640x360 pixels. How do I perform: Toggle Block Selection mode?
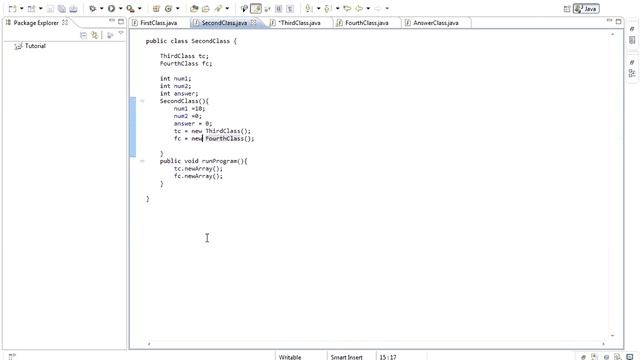279,9
